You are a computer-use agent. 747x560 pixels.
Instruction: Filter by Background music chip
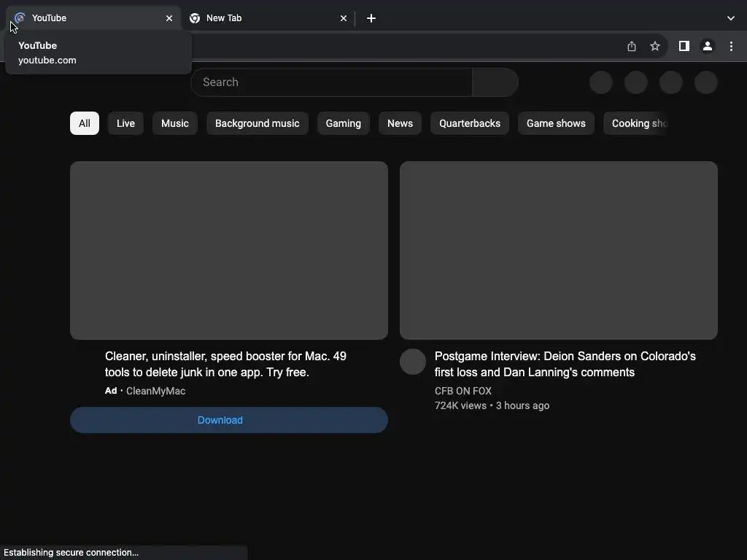[x=258, y=123]
